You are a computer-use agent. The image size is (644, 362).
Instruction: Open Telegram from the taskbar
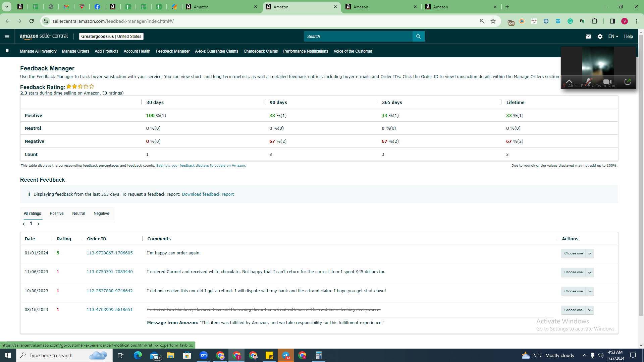click(286, 355)
